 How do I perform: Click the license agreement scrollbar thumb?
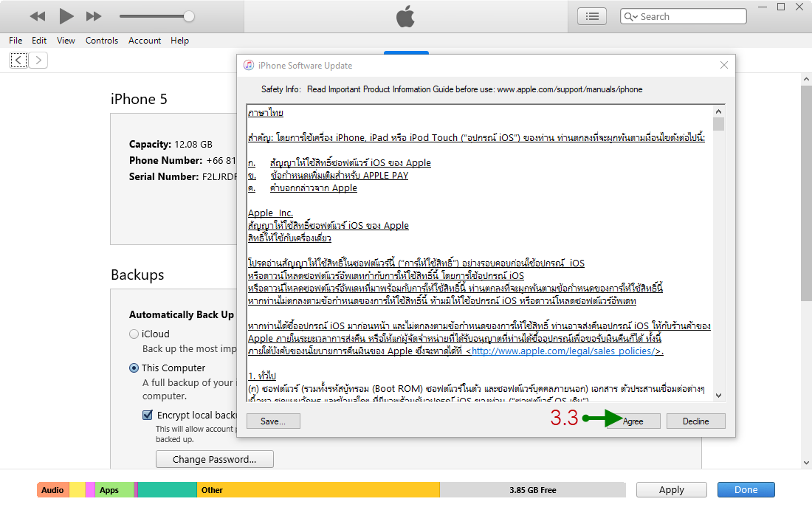click(718, 124)
